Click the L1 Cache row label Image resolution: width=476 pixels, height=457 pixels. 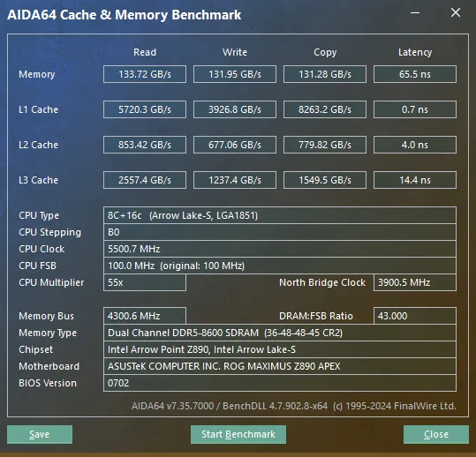38,109
